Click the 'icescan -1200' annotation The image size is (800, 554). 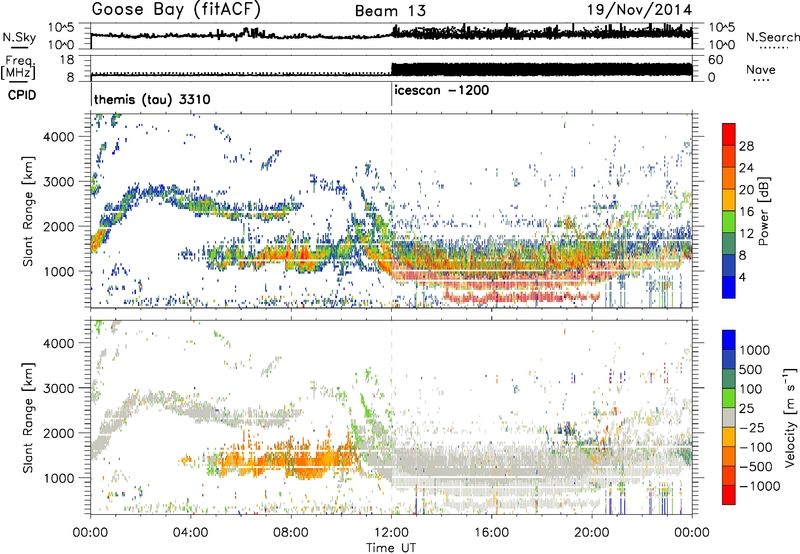442,90
